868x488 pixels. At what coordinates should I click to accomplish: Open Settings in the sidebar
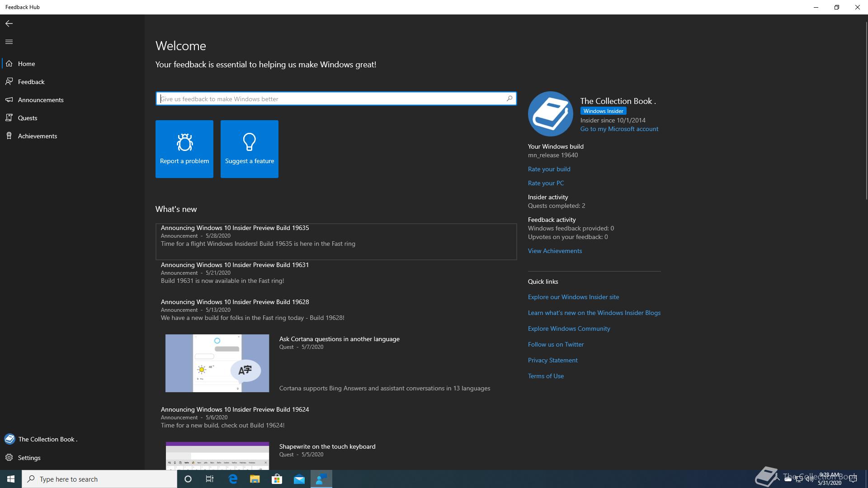[72, 458]
